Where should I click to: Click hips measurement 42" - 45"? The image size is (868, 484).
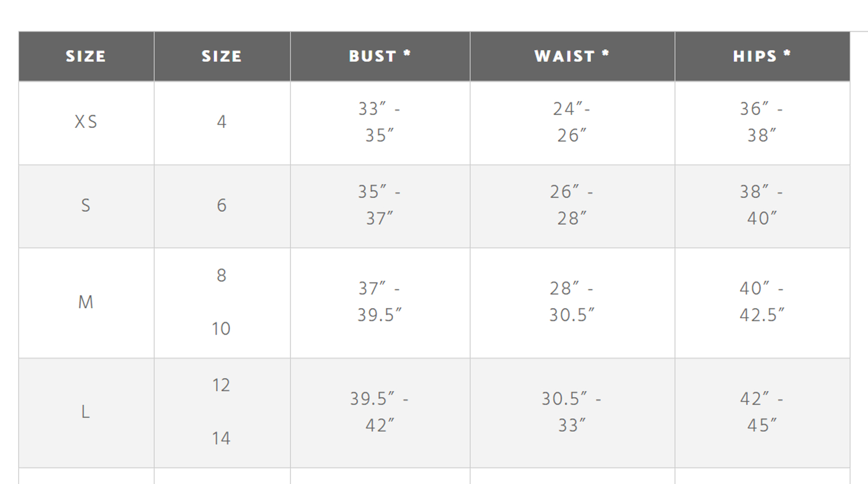[x=762, y=413]
